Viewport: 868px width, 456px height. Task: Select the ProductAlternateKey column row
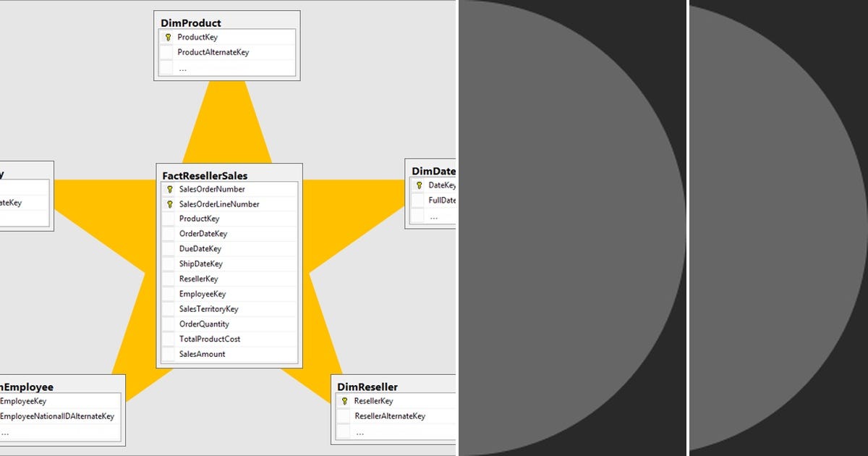pyautogui.click(x=213, y=52)
